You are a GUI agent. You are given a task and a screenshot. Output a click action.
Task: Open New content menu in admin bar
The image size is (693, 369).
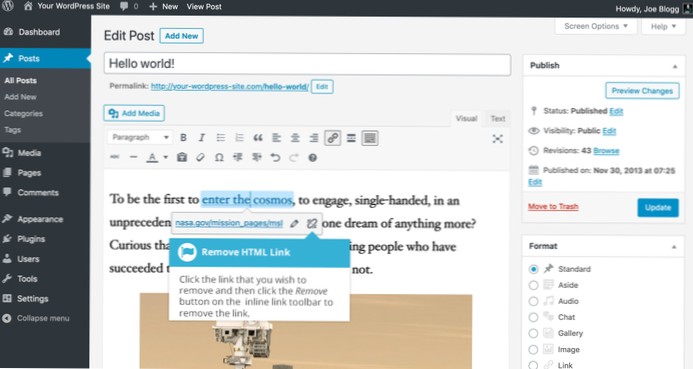click(164, 7)
